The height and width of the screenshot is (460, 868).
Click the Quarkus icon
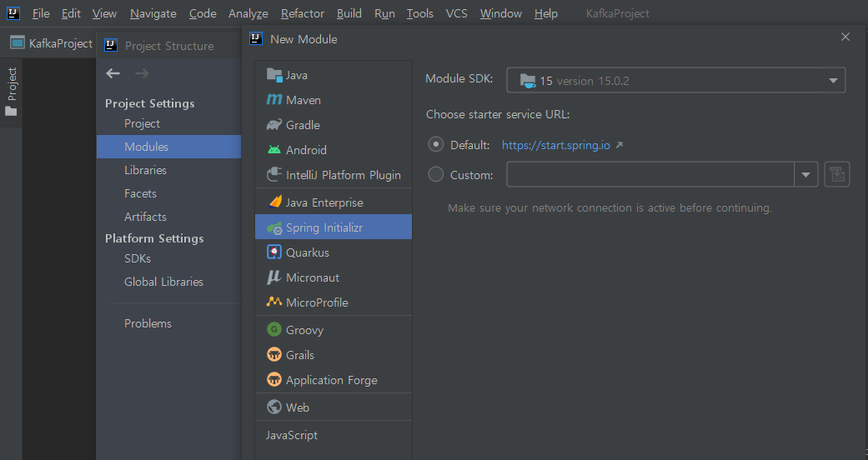click(x=274, y=252)
